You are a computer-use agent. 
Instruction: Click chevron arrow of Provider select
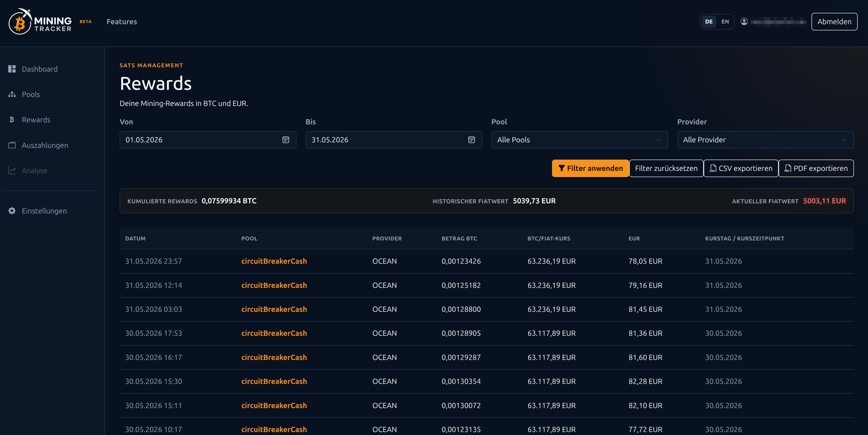844,140
